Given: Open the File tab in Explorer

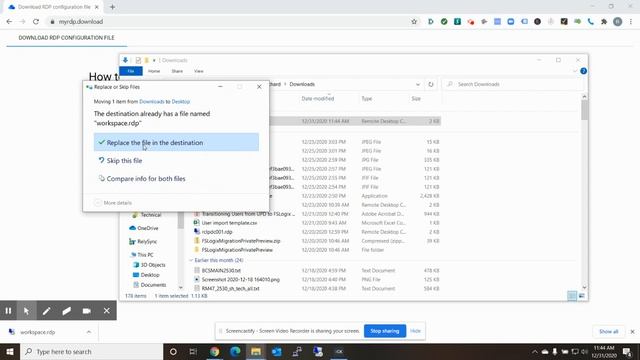Looking at the screenshot, I should point(131,71).
